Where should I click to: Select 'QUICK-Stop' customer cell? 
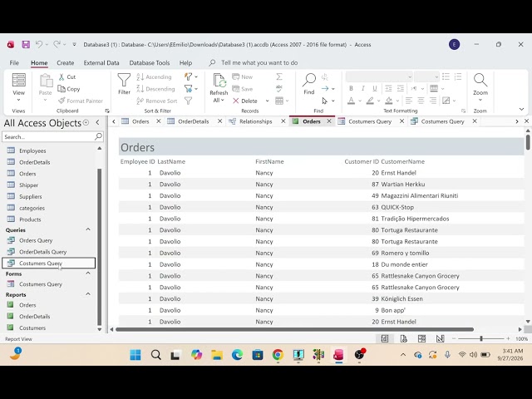tap(397, 207)
